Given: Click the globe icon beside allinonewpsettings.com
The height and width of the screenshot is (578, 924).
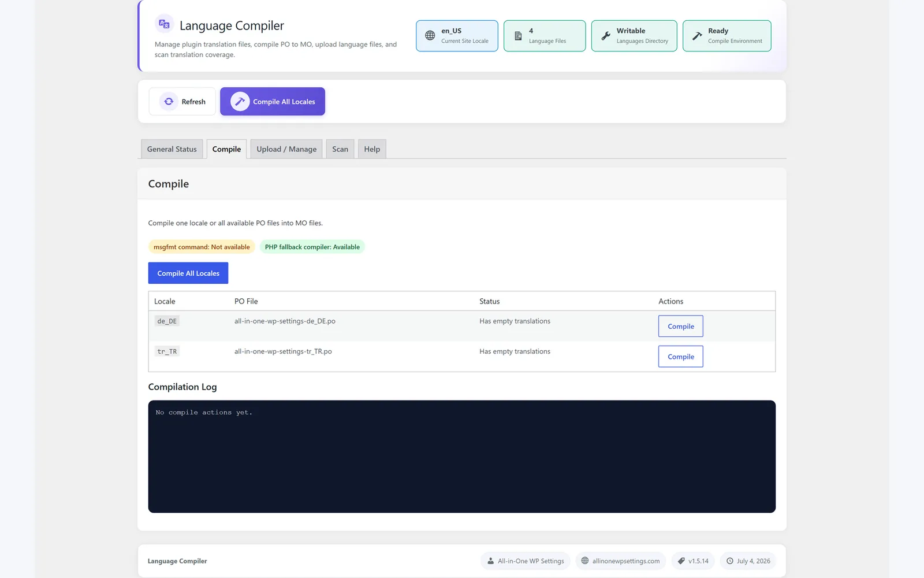Looking at the screenshot, I should [585, 561].
